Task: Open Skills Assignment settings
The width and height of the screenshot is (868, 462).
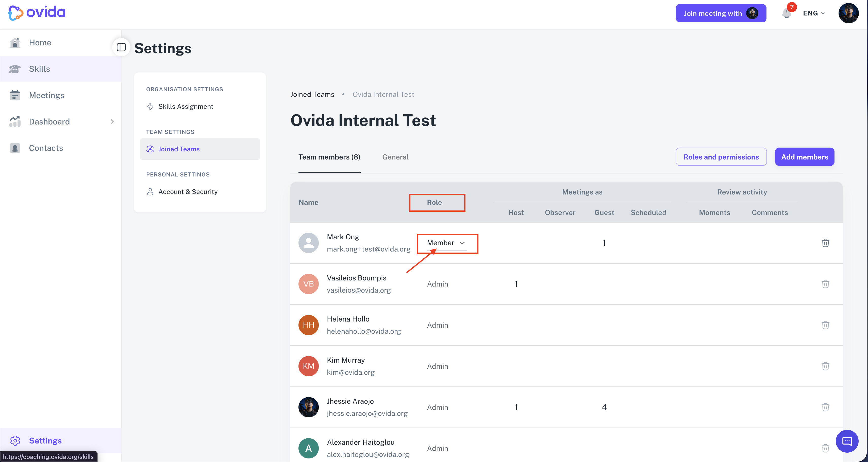Action: (x=200, y=106)
